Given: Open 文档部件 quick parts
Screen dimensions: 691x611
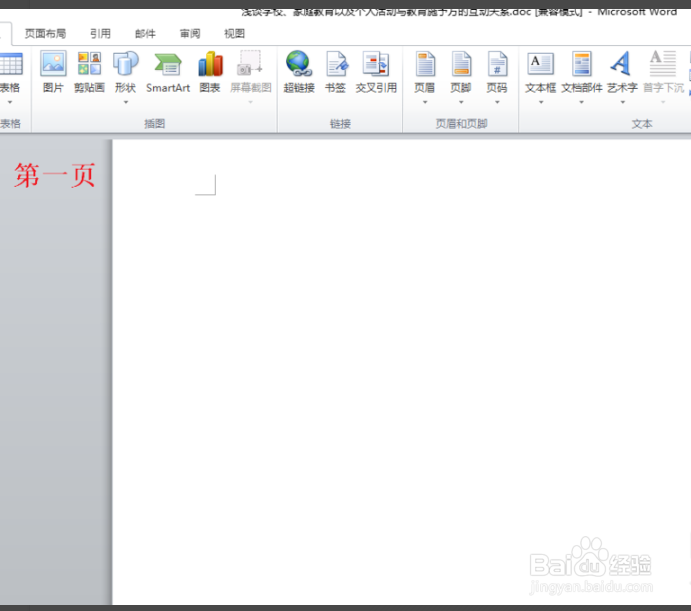Looking at the screenshot, I should click(582, 64).
